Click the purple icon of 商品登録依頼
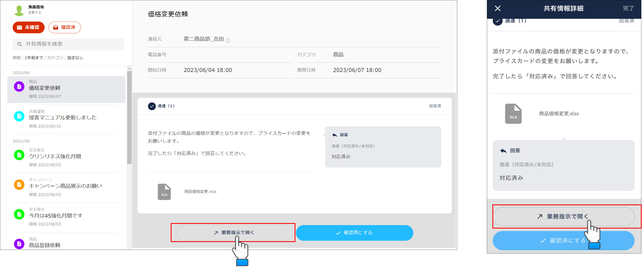The image size is (644, 269). tap(19, 244)
